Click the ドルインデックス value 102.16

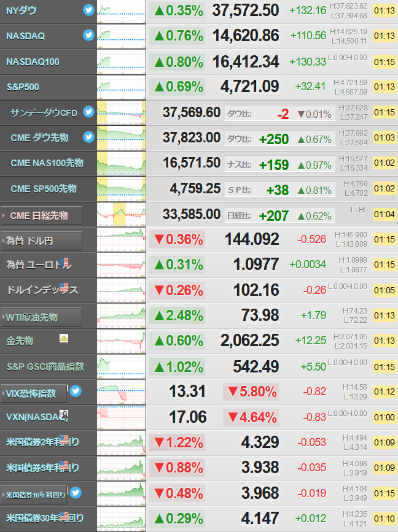256,290
